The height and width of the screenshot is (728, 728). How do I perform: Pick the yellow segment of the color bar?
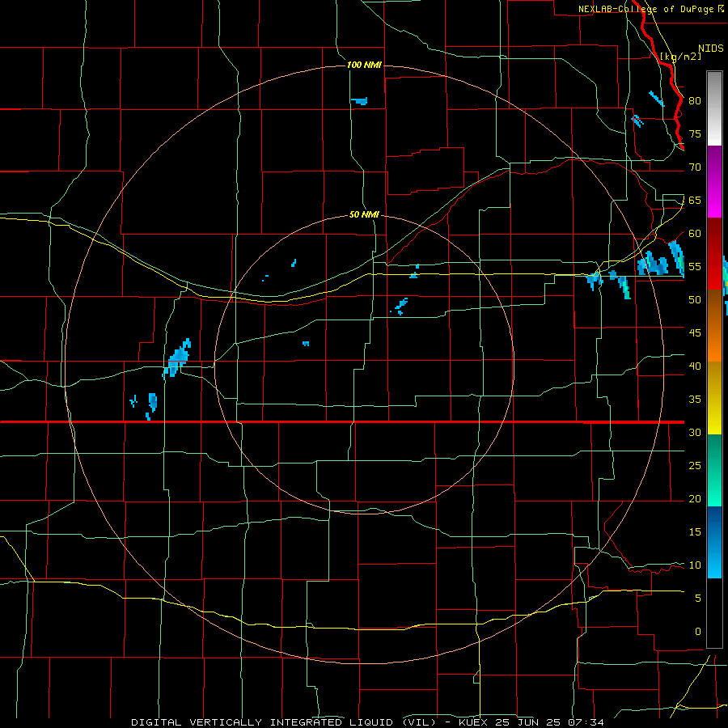pyautogui.click(x=714, y=398)
